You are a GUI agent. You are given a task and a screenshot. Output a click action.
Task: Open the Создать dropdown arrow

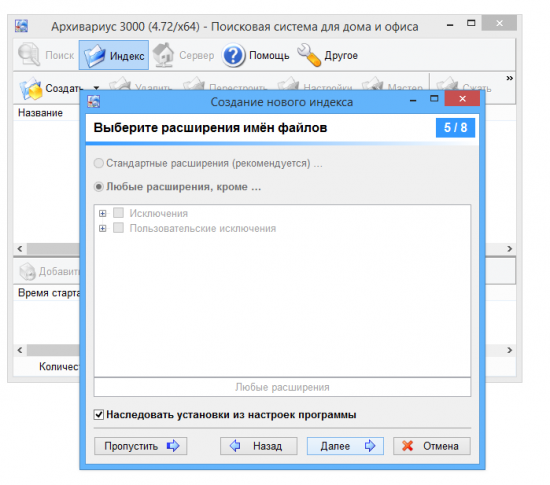coord(96,88)
